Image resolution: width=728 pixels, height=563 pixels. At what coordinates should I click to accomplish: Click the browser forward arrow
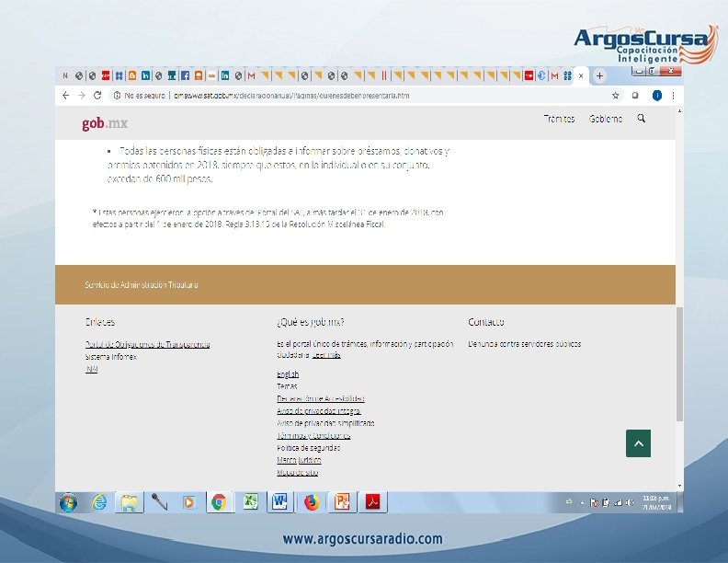pyautogui.click(x=82, y=96)
